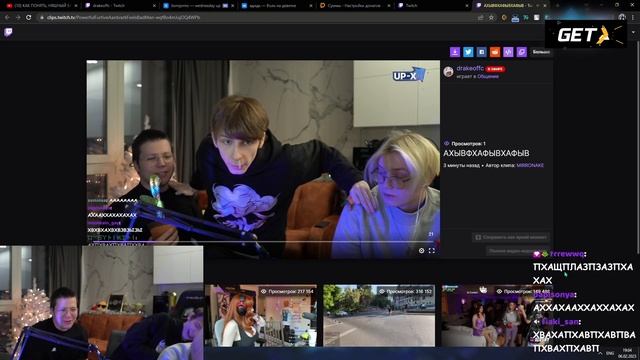
Task: Enter fullscreen on the clip player
Action: (432, 251)
